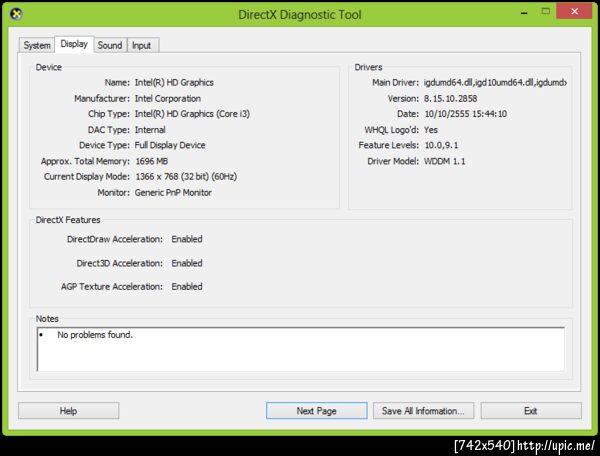Click the 'Current Display Mode:' label

[87, 177]
